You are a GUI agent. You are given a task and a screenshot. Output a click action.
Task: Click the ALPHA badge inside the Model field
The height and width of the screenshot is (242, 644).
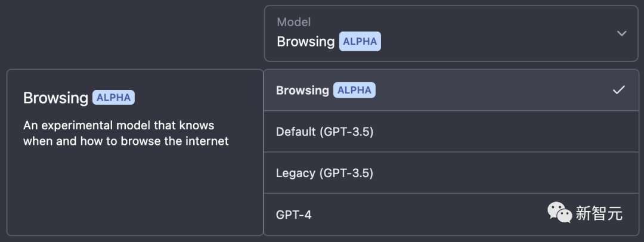[360, 42]
